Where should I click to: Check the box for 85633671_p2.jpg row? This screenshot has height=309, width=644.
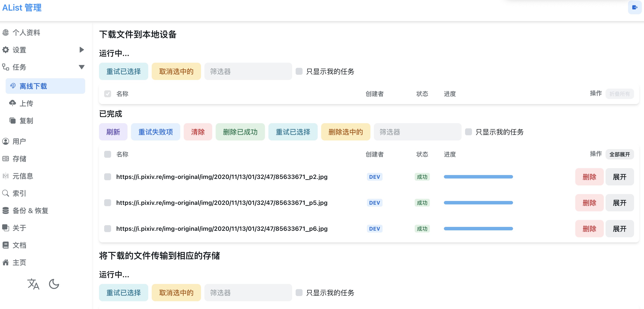pyautogui.click(x=107, y=177)
